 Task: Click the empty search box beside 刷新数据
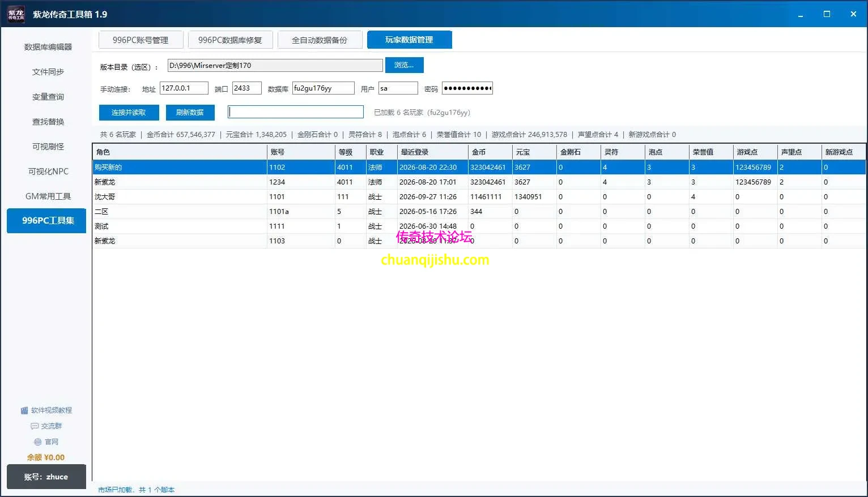tap(296, 112)
